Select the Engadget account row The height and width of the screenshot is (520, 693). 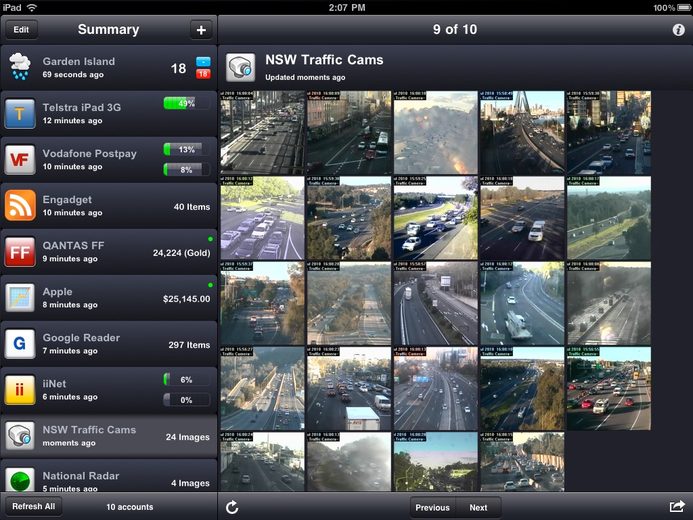point(109,206)
